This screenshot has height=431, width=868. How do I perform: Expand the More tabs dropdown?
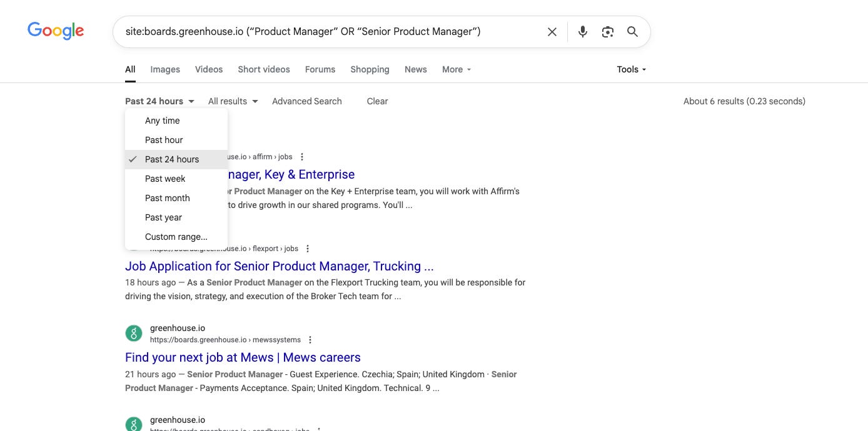point(457,69)
